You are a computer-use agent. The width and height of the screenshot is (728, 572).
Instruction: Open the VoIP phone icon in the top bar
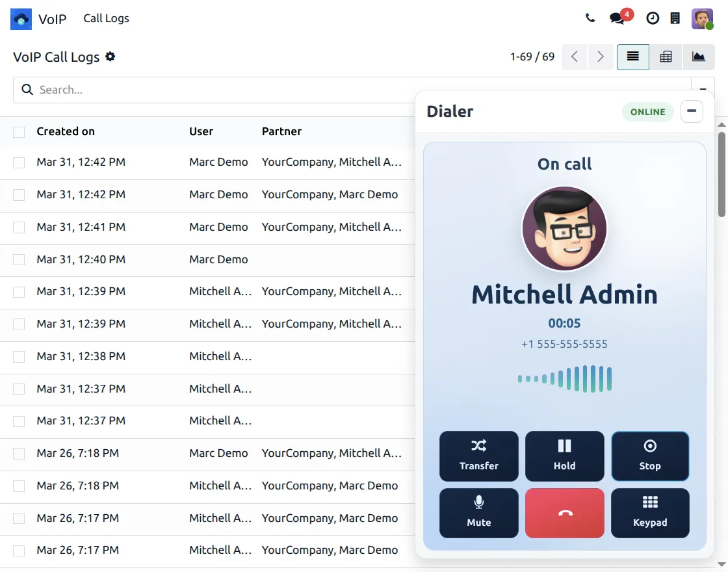click(x=590, y=18)
